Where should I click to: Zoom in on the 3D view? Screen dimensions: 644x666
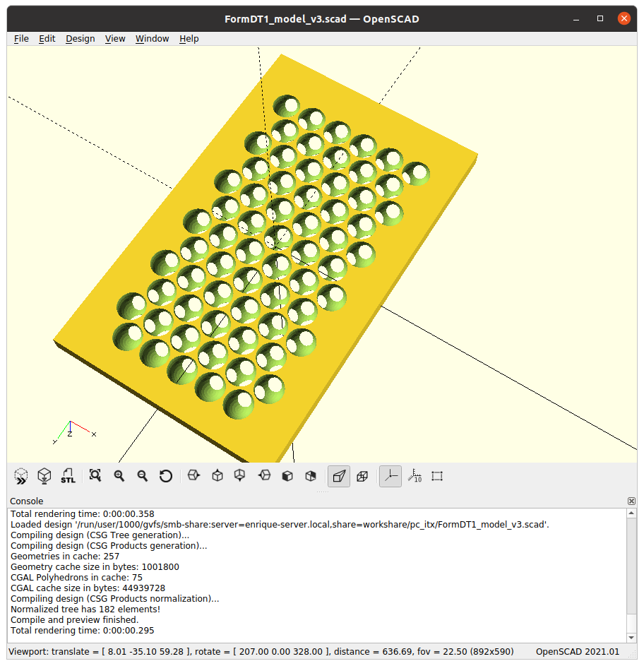coord(119,476)
